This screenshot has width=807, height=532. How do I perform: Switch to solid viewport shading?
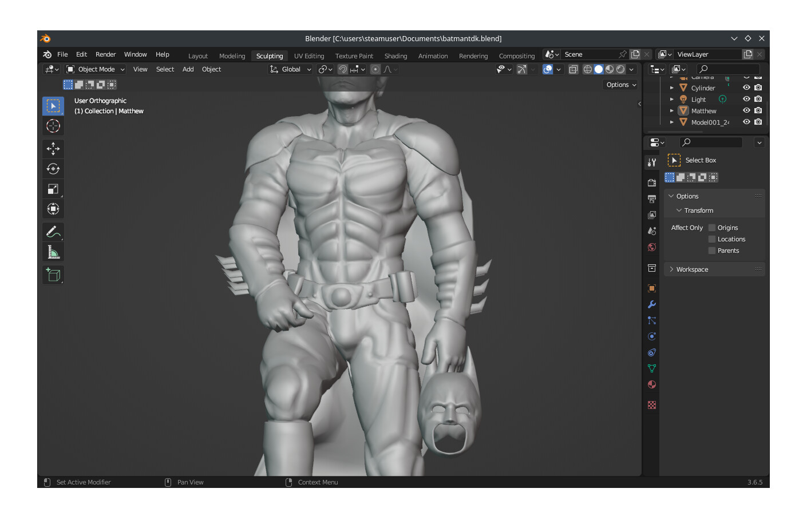point(599,69)
